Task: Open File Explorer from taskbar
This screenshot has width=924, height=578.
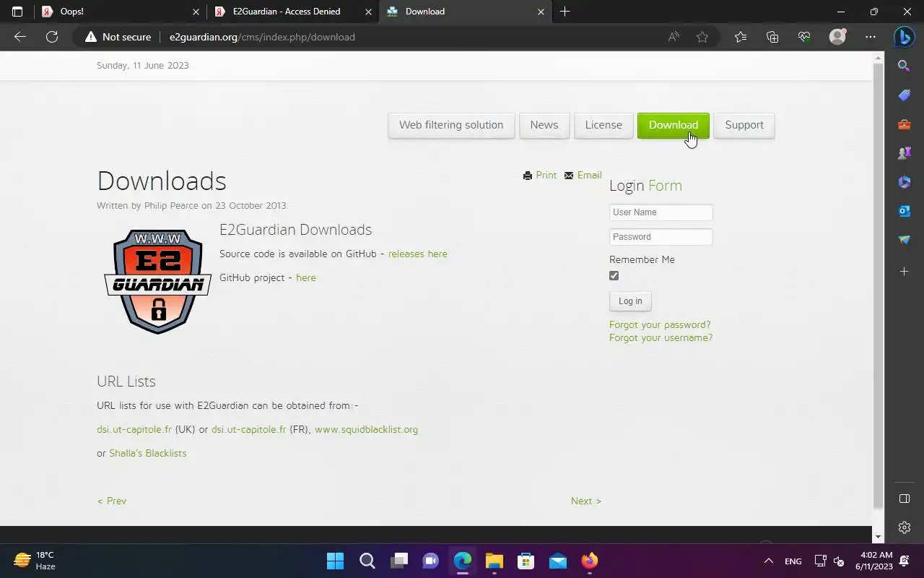Action: tap(494, 561)
